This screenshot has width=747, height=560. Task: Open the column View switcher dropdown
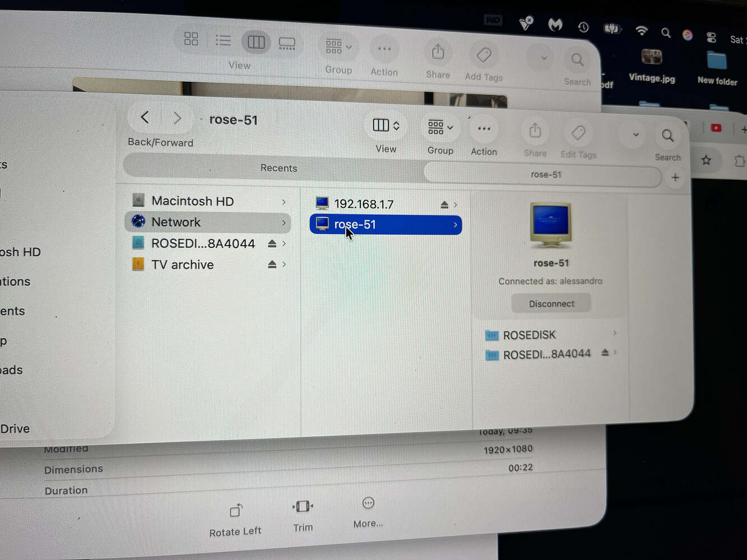click(x=386, y=125)
